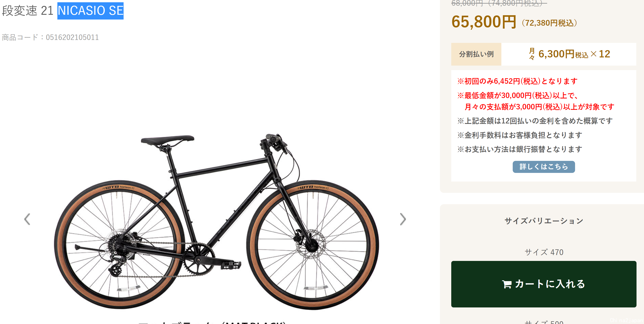Click the 銀行振替 payment method note

point(520,149)
